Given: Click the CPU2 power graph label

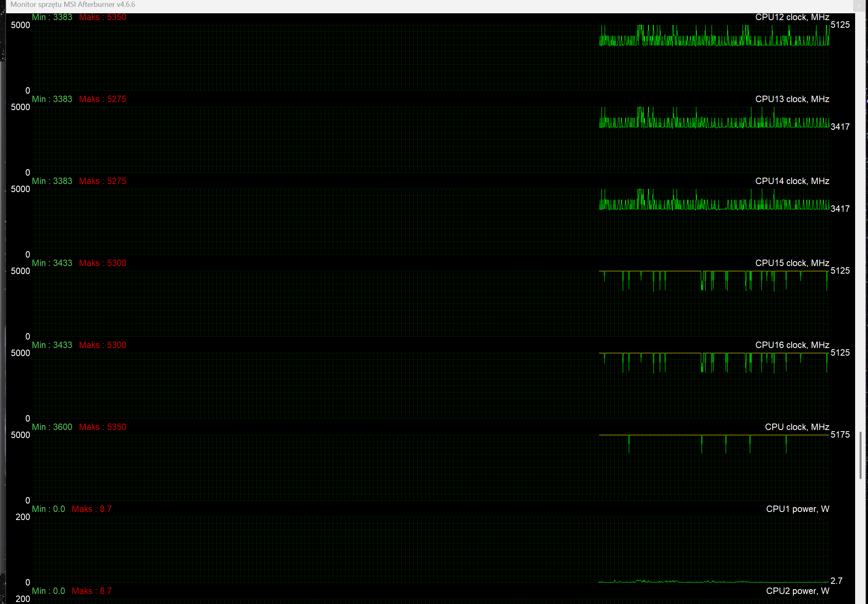Looking at the screenshot, I should tap(797, 591).
